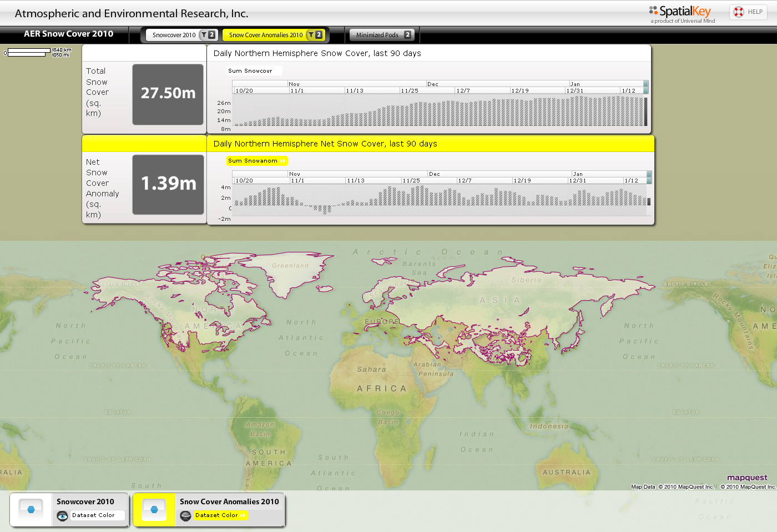
Task: Open Sum Snowcovr metric dropdown
Action: pyautogui.click(x=254, y=71)
